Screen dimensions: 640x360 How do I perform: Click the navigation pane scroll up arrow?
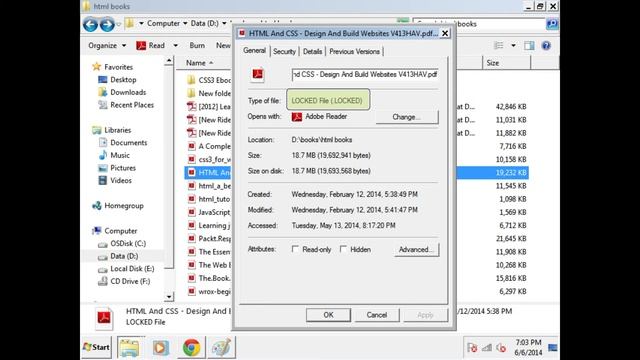coord(169,61)
